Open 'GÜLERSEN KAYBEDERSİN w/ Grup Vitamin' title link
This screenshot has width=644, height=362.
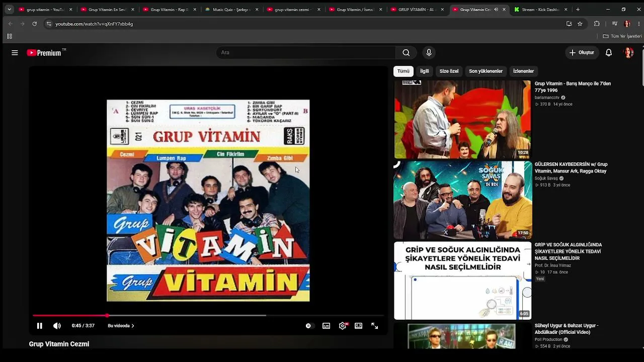(571, 167)
